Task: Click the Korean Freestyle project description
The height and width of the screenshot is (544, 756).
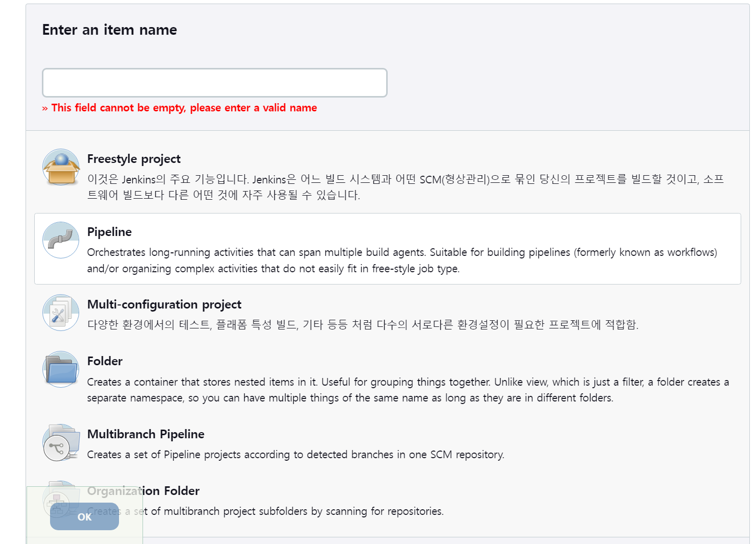Action: 406,187
